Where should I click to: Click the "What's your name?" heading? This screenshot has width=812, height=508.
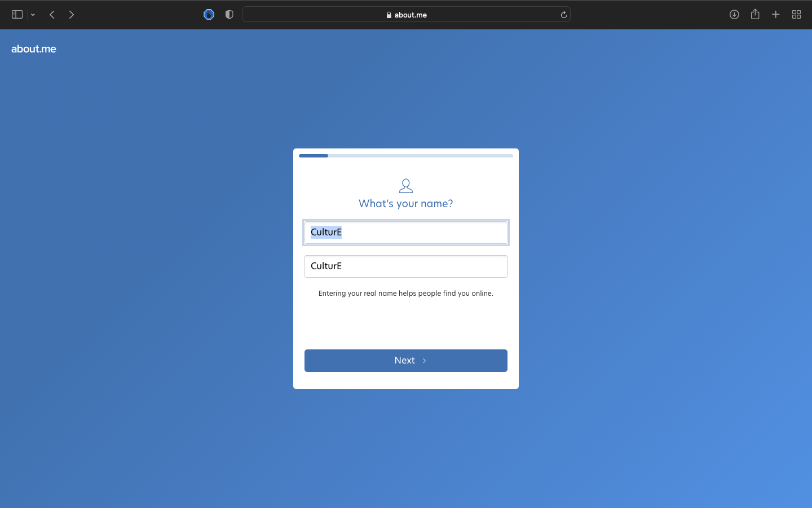pos(406,204)
